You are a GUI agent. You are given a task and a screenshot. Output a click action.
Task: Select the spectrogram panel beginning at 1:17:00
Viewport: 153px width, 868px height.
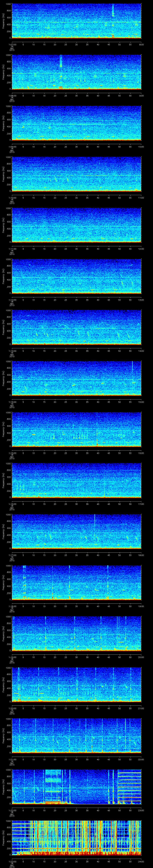point(76,531)
